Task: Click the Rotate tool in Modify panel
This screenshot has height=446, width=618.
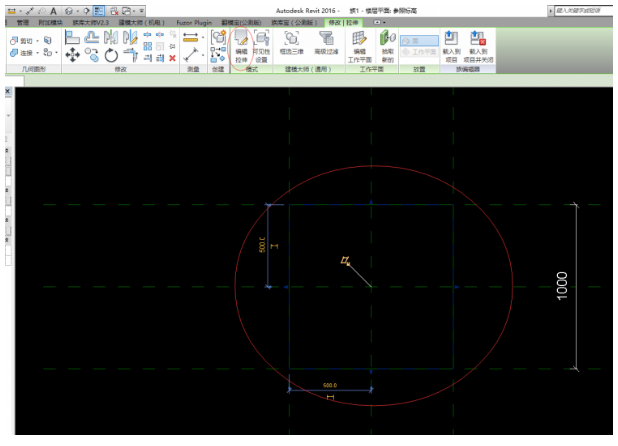Action: [110, 56]
